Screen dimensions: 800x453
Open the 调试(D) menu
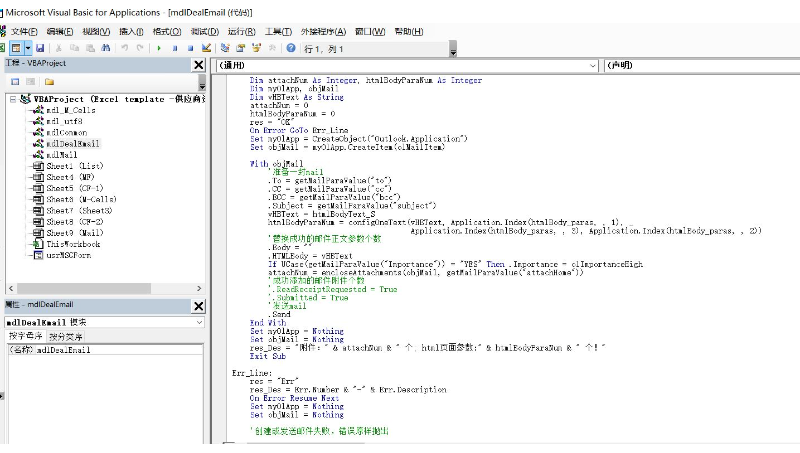pyautogui.click(x=205, y=32)
